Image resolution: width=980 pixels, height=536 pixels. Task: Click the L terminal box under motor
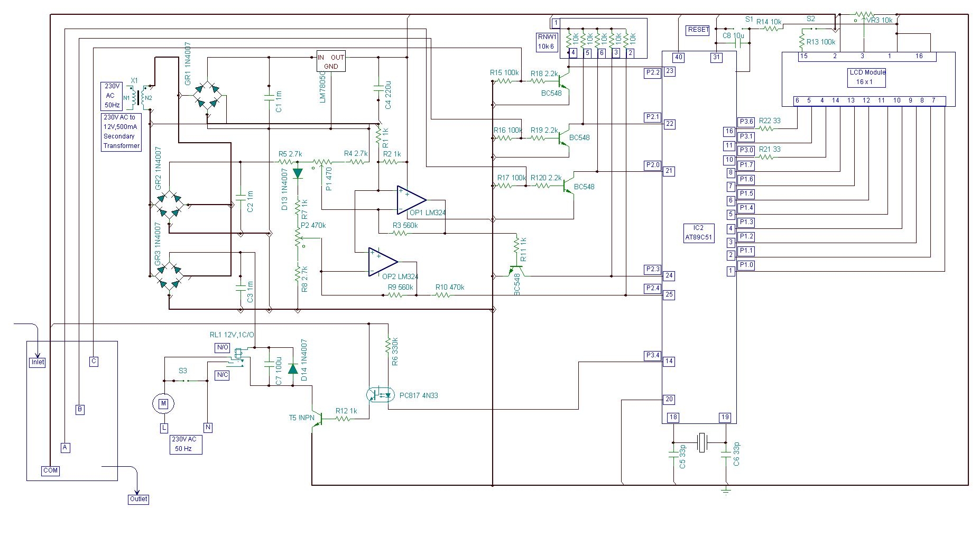[x=164, y=428]
